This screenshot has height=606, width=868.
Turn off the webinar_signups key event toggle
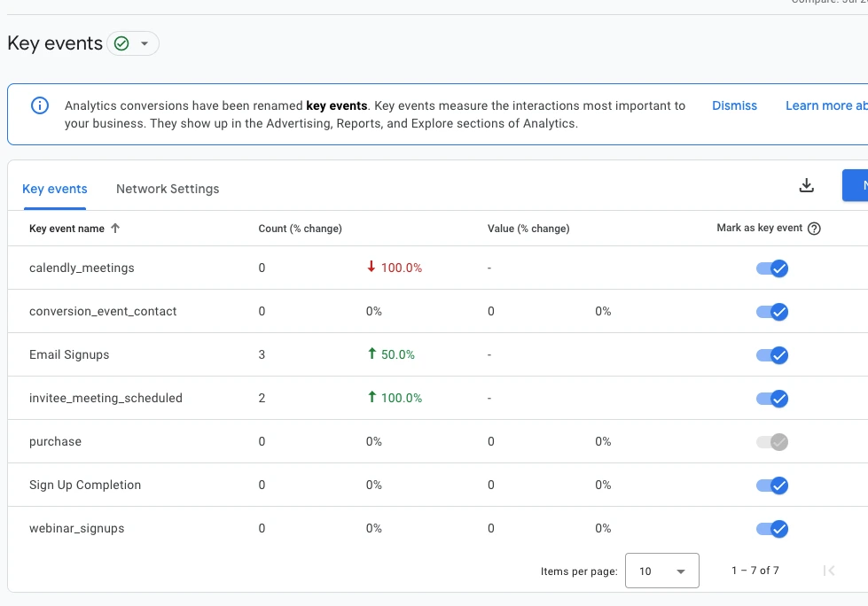pos(771,529)
